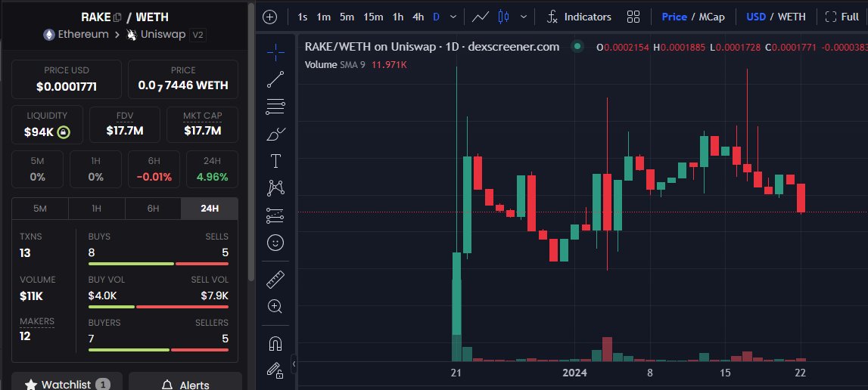Set chart interval to 1m
Image resolution: width=868 pixels, height=390 pixels.
coord(323,17)
